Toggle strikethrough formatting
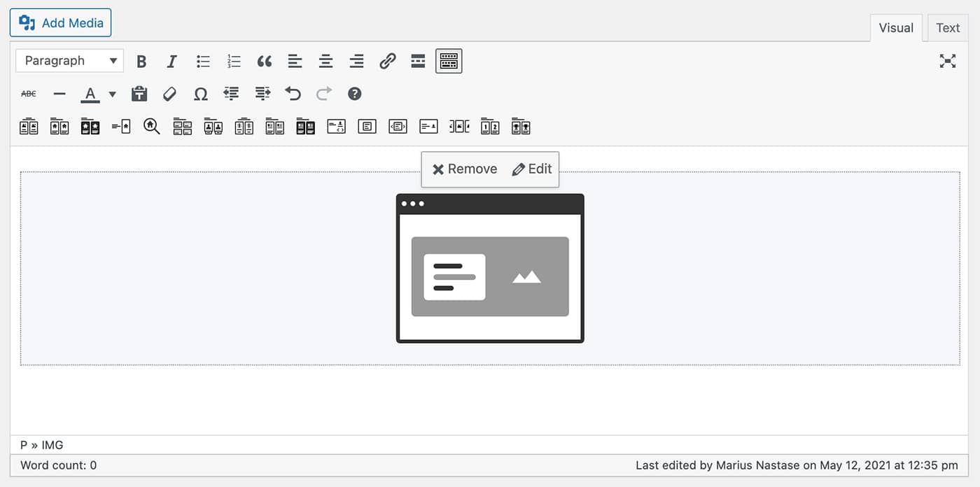980x487 pixels. tap(29, 94)
